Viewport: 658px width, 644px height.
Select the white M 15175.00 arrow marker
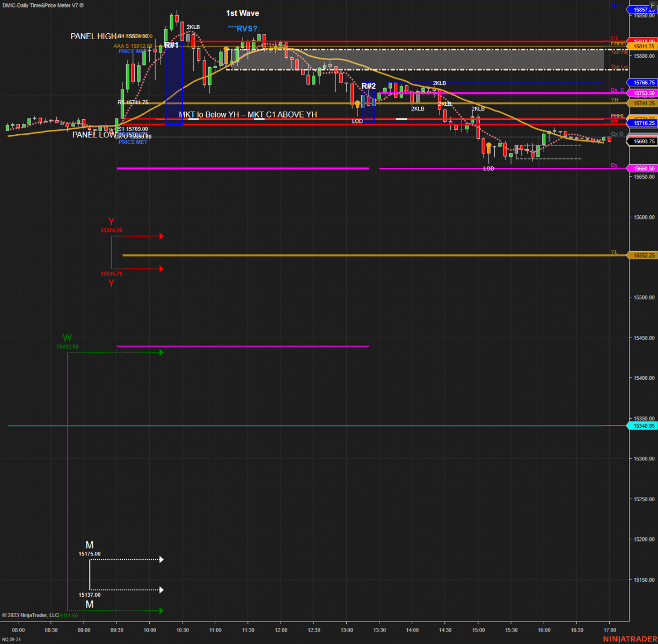coord(126,559)
